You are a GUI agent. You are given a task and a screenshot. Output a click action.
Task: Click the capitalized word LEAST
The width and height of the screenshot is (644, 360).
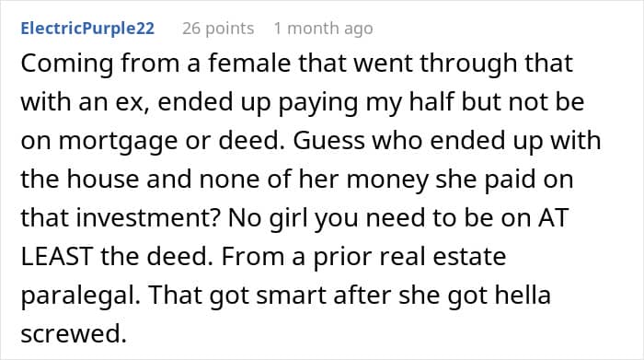[57, 257]
